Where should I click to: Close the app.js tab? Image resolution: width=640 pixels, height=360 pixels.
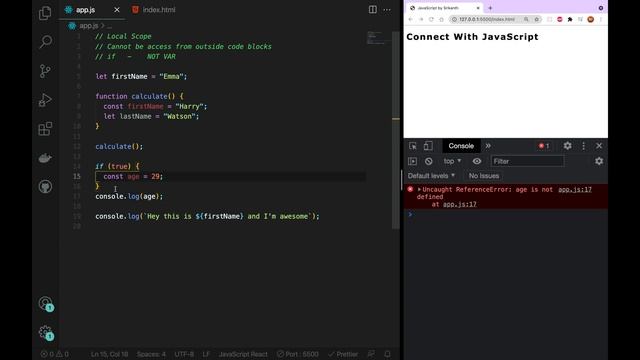point(117,9)
